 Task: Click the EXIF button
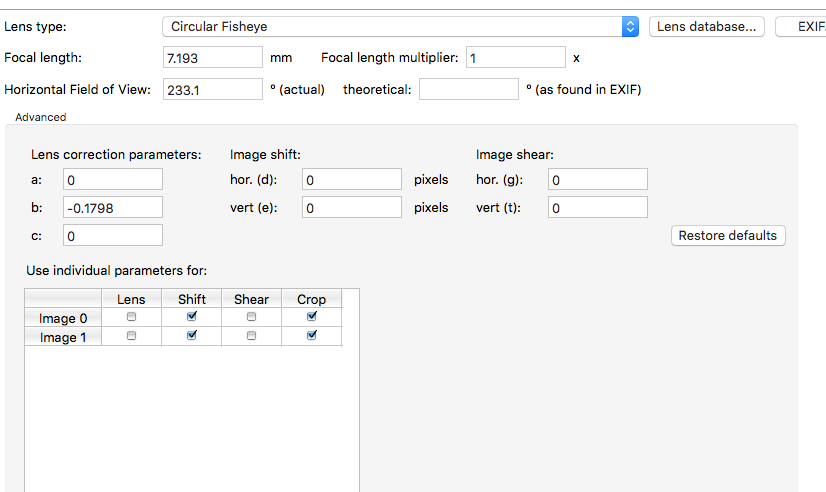coord(805,27)
